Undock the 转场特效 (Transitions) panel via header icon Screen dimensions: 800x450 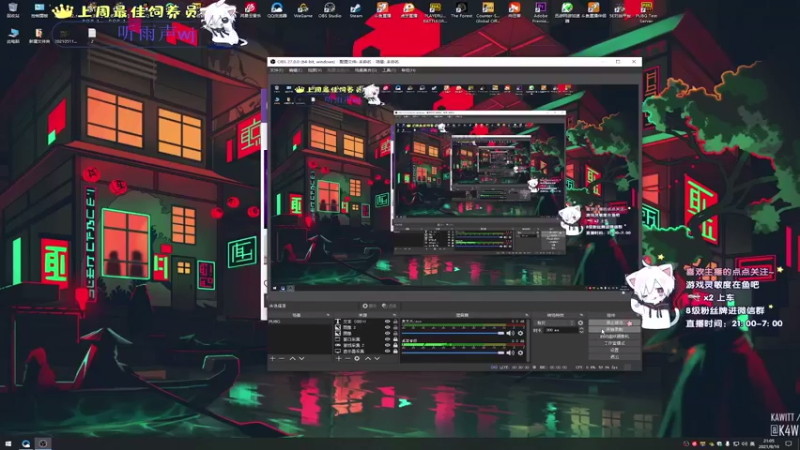[x=581, y=315]
